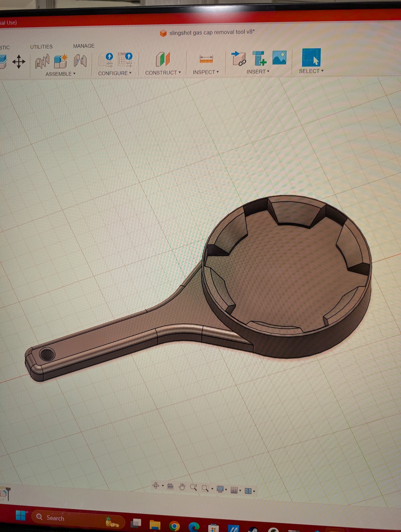
Task: Click the Viewports layout icon
Action: pyautogui.click(x=248, y=491)
